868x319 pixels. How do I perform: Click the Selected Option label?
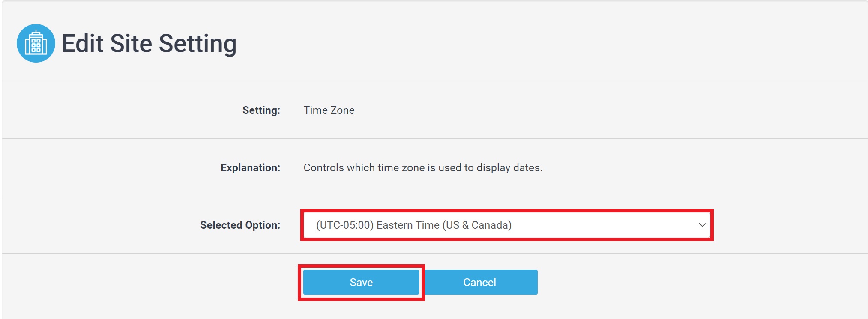coord(240,225)
